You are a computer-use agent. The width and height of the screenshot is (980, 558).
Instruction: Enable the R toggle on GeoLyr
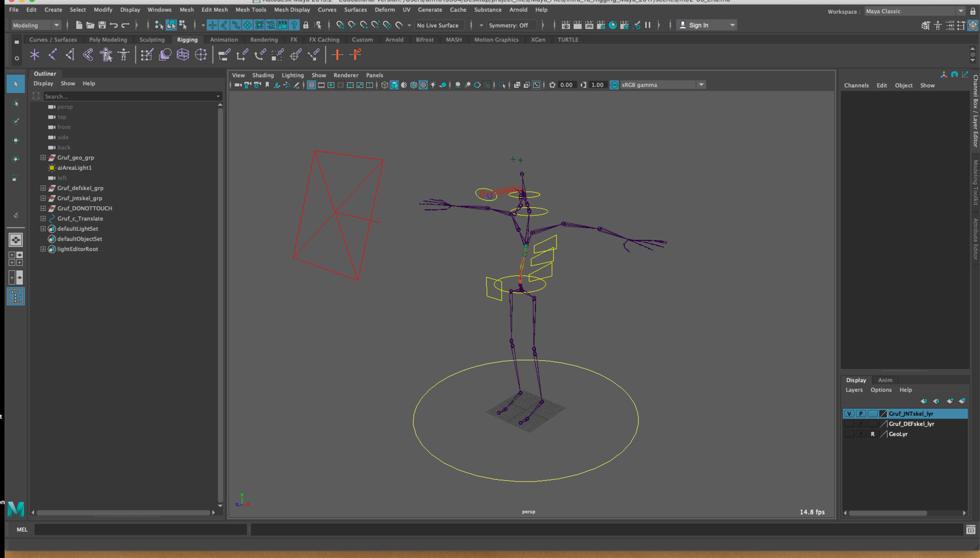[x=872, y=434]
